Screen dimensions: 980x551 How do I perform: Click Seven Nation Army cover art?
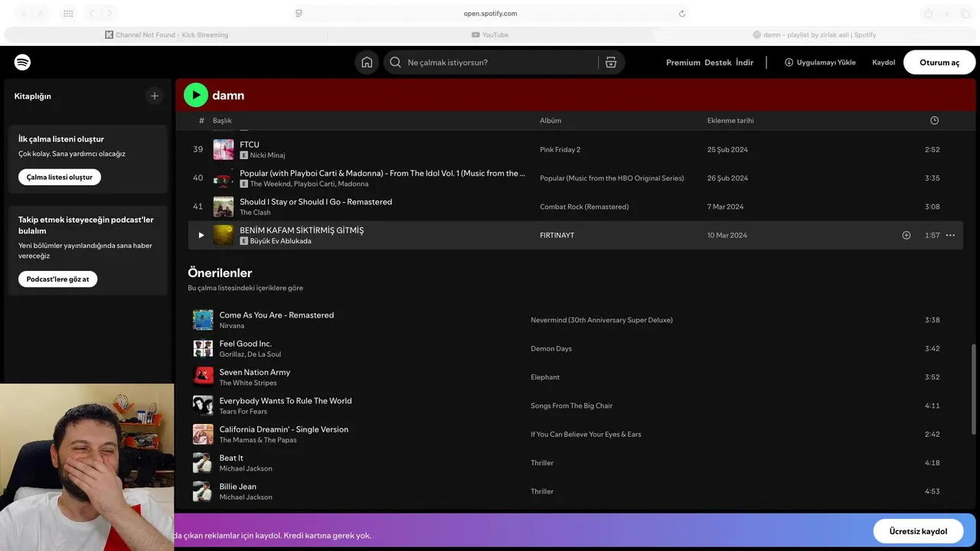coord(203,377)
